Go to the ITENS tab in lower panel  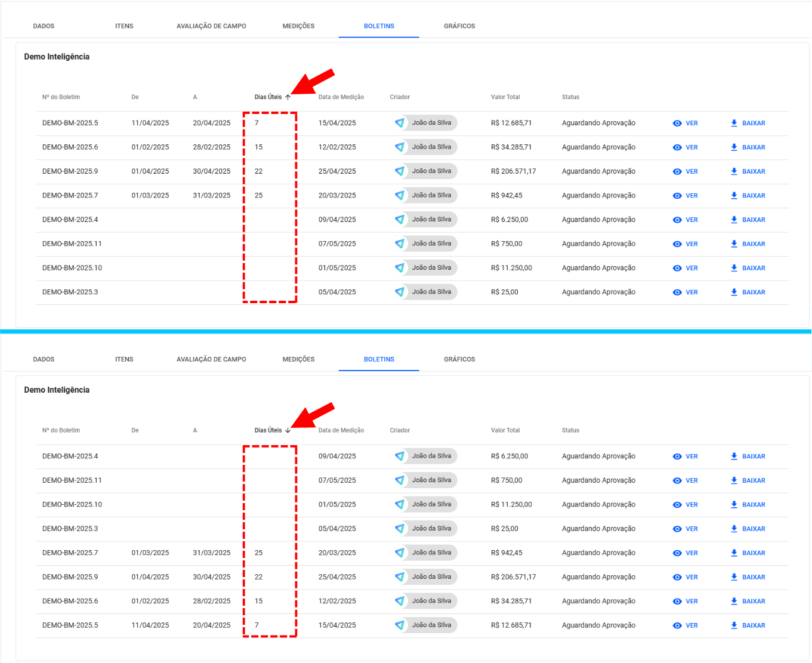click(x=124, y=359)
